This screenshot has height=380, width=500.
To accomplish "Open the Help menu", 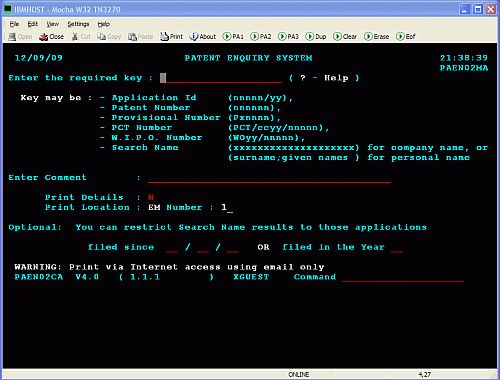I will 104,24.
